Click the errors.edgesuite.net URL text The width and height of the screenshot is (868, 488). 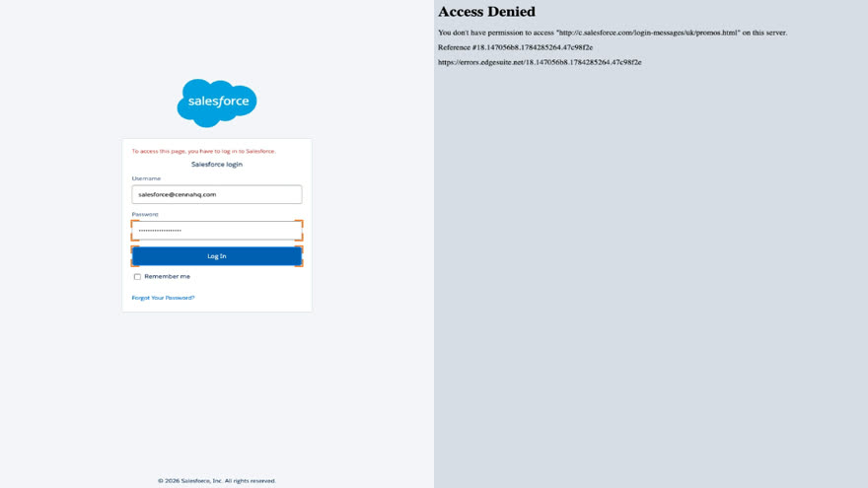click(540, 62)
